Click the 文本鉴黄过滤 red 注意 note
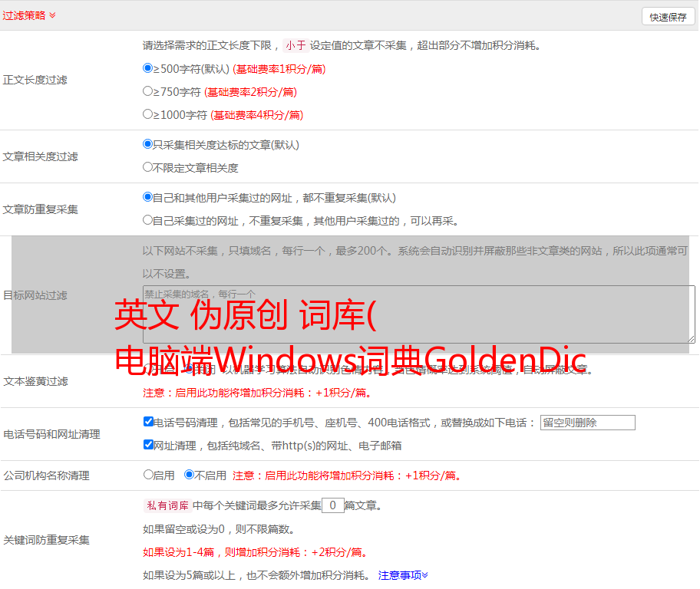Viewport: 700px width, 589px height. [257, 393]
